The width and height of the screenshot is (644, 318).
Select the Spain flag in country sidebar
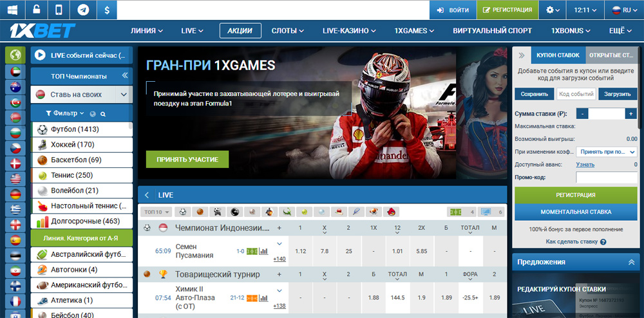tap(15, 240)
